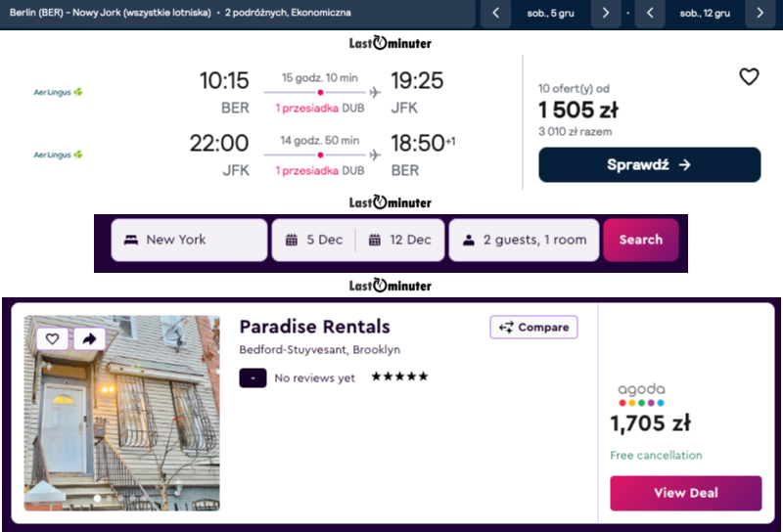Click the agoda provider logo
Screen dimensions: 783x532
(641, 394)
